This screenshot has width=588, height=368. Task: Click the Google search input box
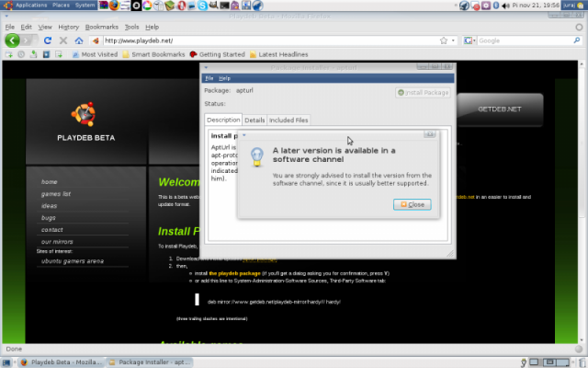click(x=525, y=40)
